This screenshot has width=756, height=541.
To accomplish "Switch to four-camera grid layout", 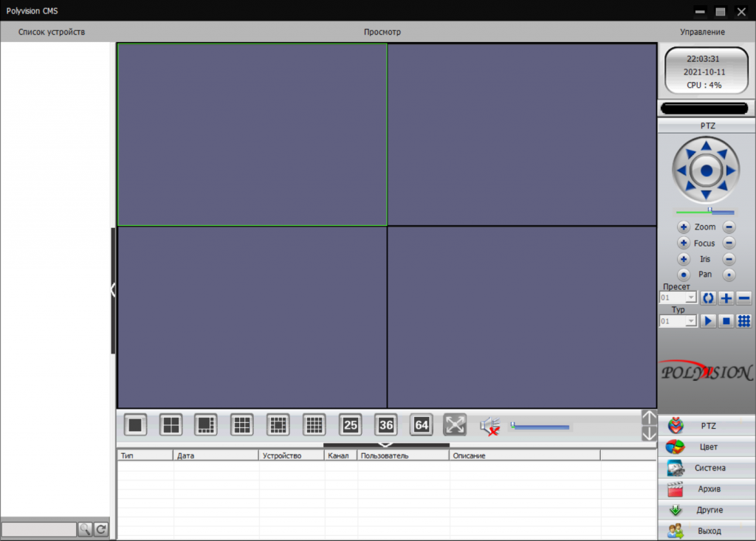I will (171, 424).
